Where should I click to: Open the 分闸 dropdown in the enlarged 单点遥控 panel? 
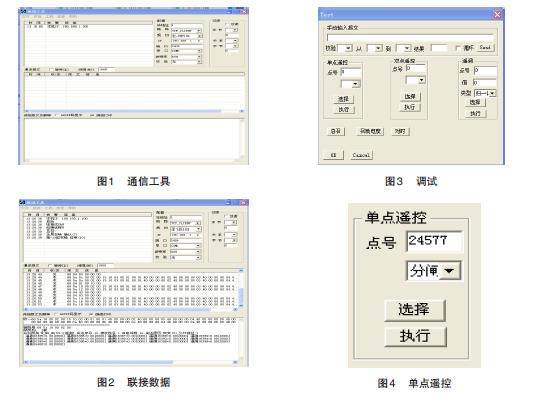pos(434,271)
